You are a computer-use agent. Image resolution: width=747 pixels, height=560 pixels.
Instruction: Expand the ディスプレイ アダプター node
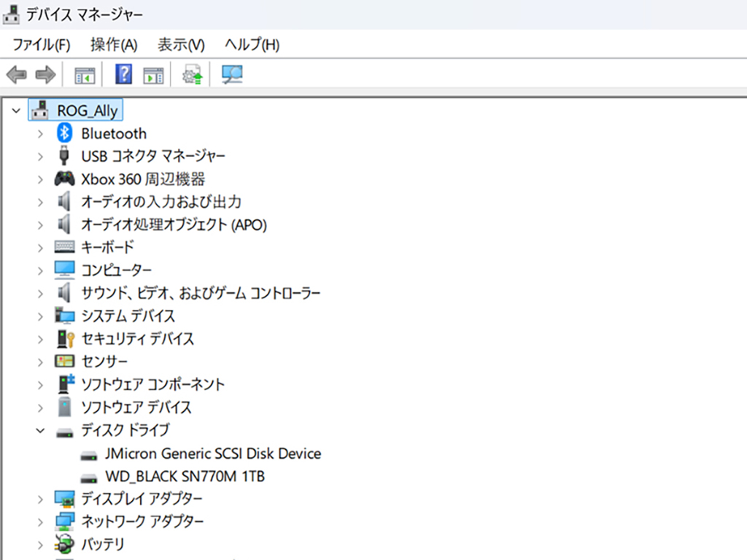[40, 499]
